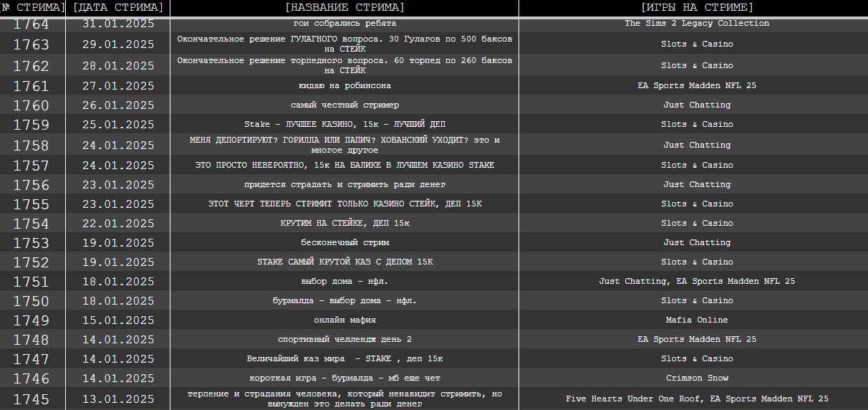Select stream number 1757
Image resolution: width=868 pixels, height=410 pixels.
pyautogui.click(x=32, y=166)
